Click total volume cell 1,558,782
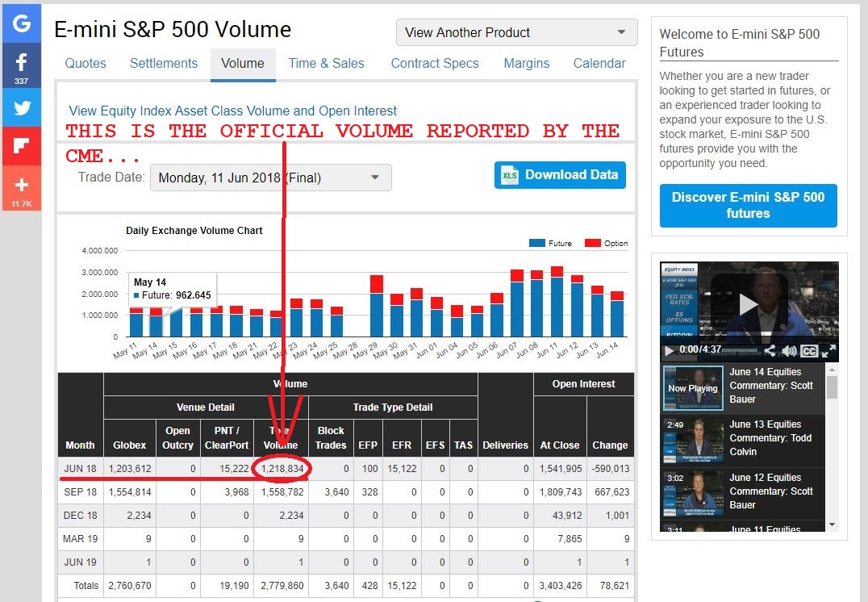This screenshot has height=602, width=868. coord(282,491)
